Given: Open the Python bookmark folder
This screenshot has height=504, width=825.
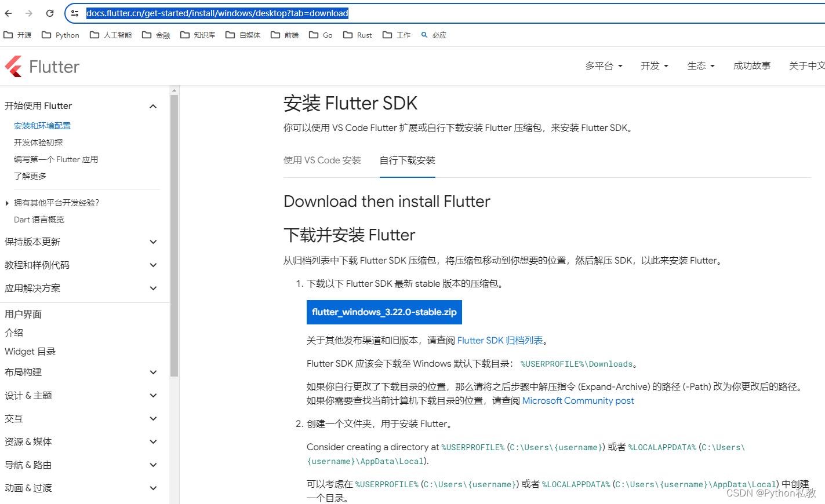Looking at the screenshot, I should tap(61, 35).
